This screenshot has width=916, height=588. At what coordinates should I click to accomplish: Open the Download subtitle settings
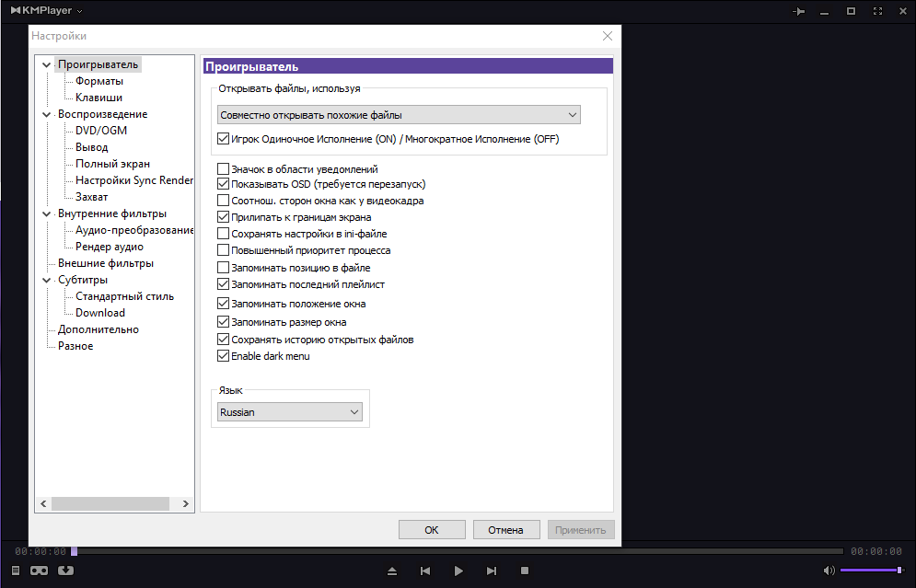[x=100, y=313]
